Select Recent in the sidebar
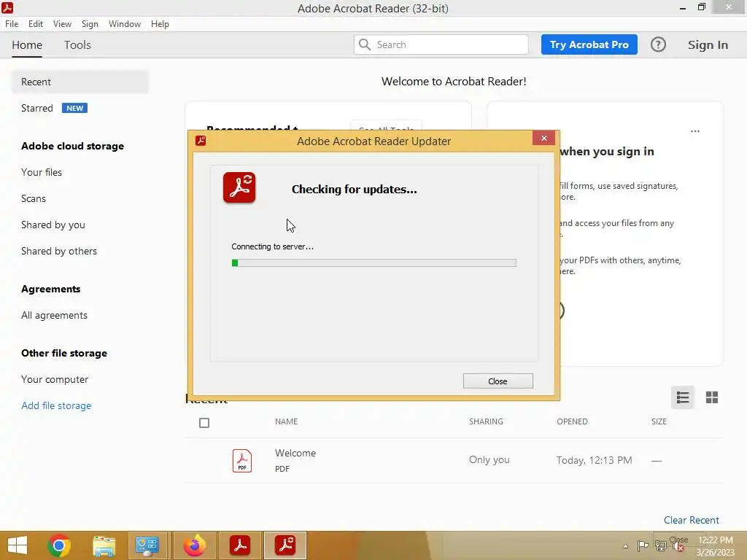The width and height of the screenshot is (747, 560). [80, 82]
